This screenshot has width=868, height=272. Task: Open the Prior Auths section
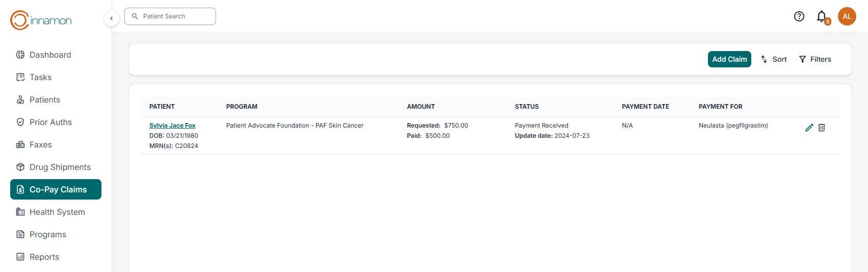tap(50, 122)
